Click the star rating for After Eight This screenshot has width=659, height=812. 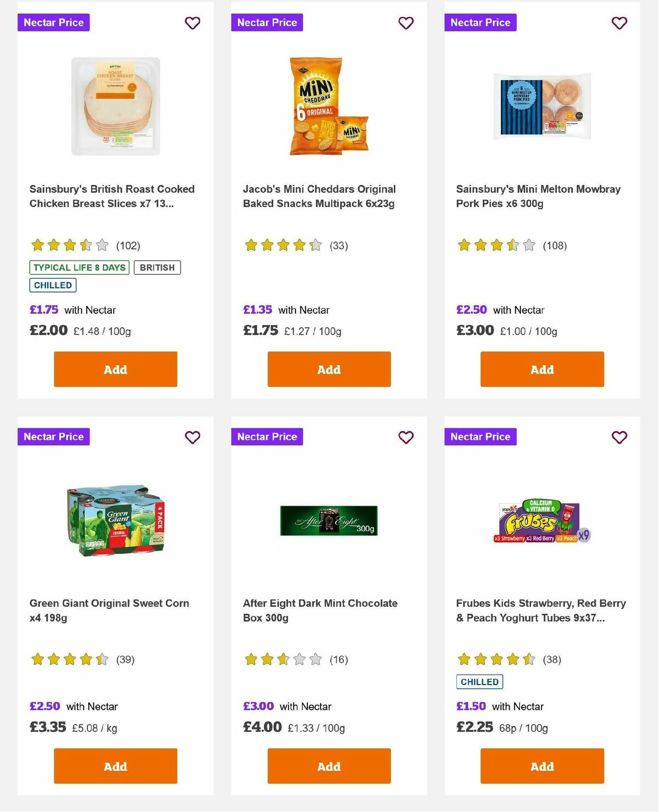[x=282, y=659]
